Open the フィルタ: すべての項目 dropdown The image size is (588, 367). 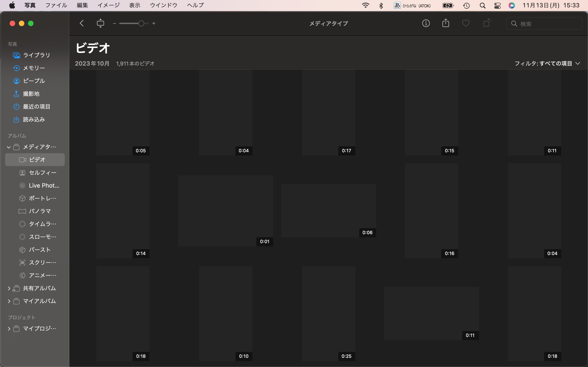(x=547, y=64)
